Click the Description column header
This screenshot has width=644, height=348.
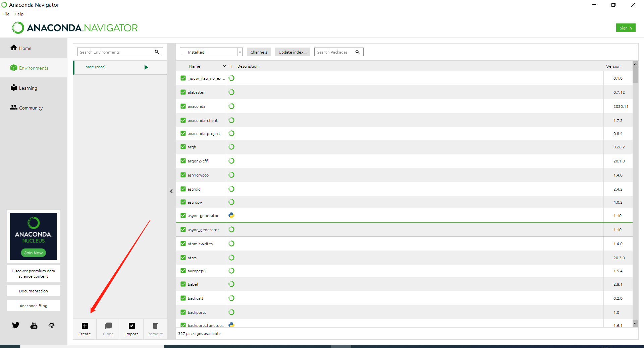[248, 66]
